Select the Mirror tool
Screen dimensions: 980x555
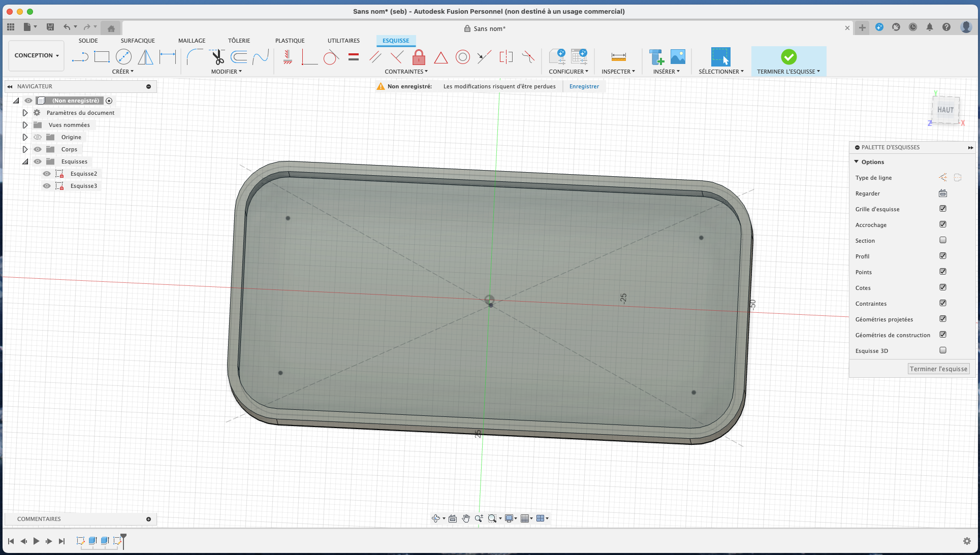click(145, 57)
